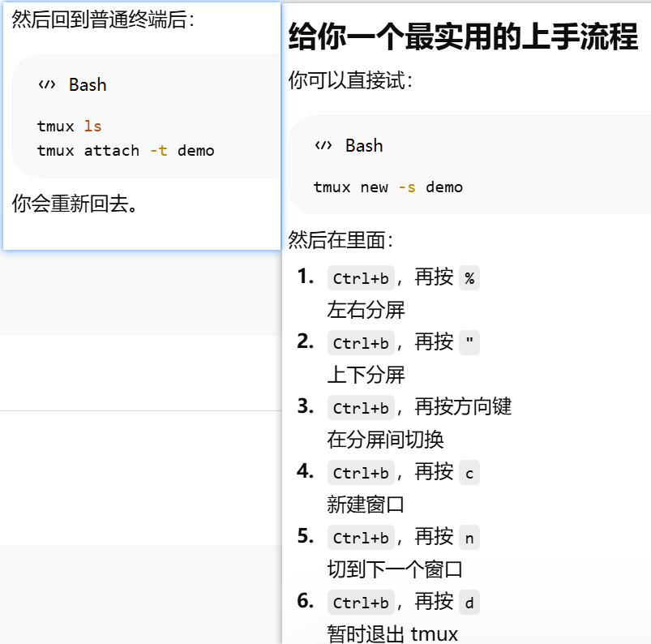Click the 'tmux new -s demo' command

coord(388,187)
